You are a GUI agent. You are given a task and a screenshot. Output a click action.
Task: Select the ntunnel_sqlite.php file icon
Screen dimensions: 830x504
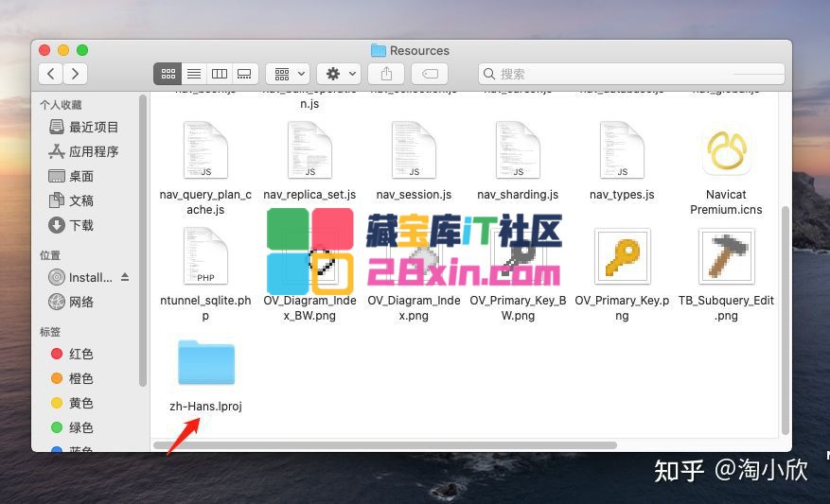point(205,256)
